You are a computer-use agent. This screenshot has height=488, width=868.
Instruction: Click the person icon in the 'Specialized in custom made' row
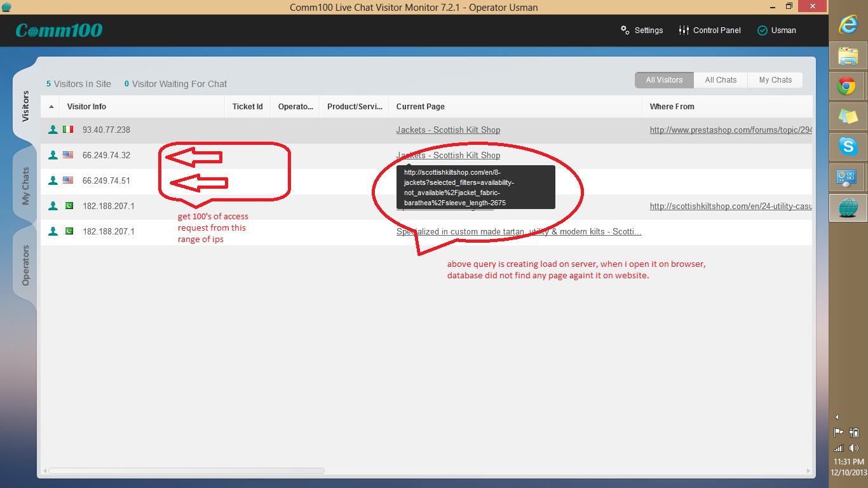53,231
